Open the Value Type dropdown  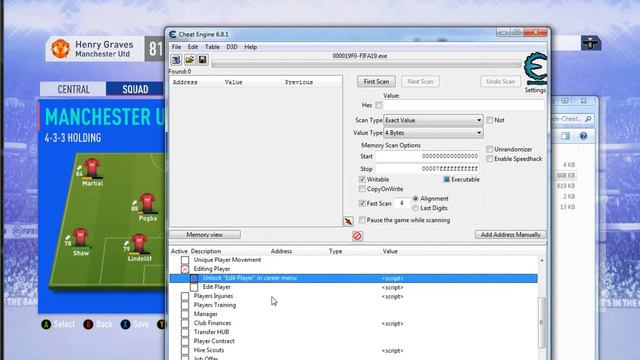pyautogui.click(x=433, y=133)
